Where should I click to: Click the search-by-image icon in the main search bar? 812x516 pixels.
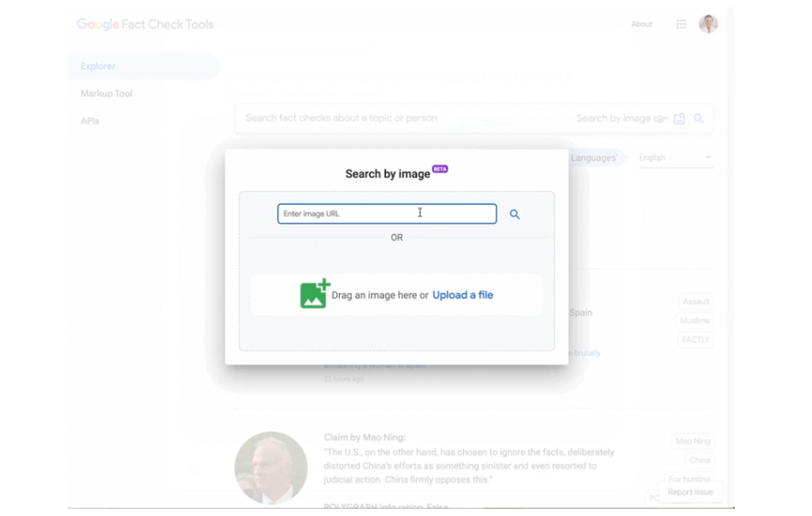tap(680, 118)
